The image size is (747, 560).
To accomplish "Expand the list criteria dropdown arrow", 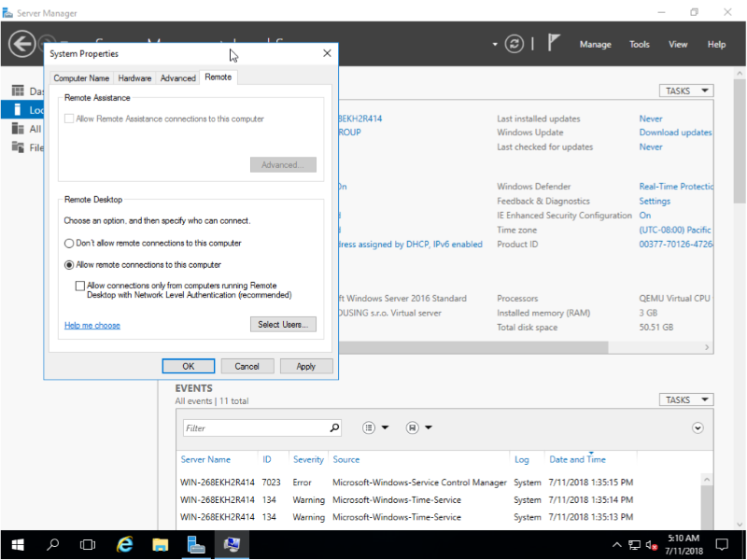I will click(386, 427).
